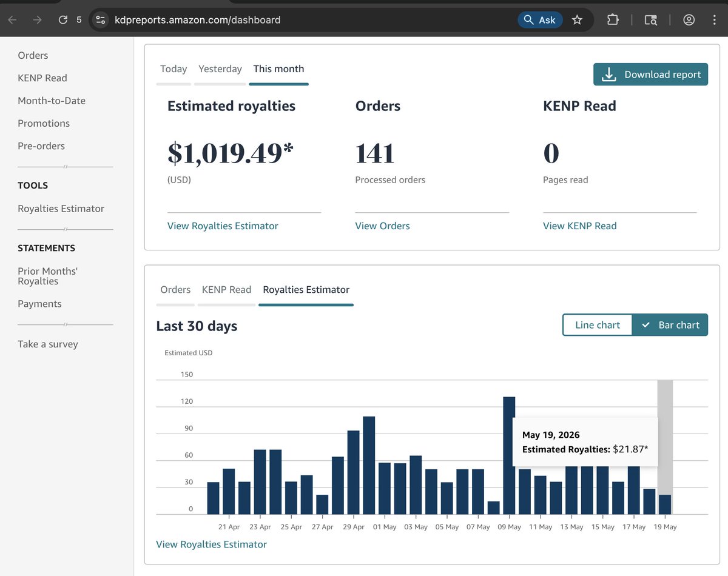Click the tallest bar for 09 May

tap(509, 455)
